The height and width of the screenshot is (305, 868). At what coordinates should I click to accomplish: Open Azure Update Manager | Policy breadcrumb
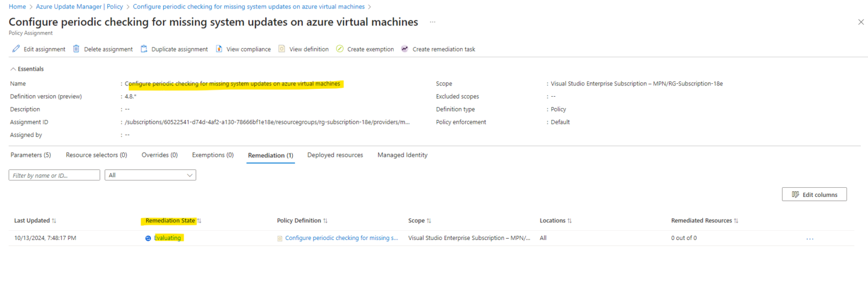(x=79, y=7)
